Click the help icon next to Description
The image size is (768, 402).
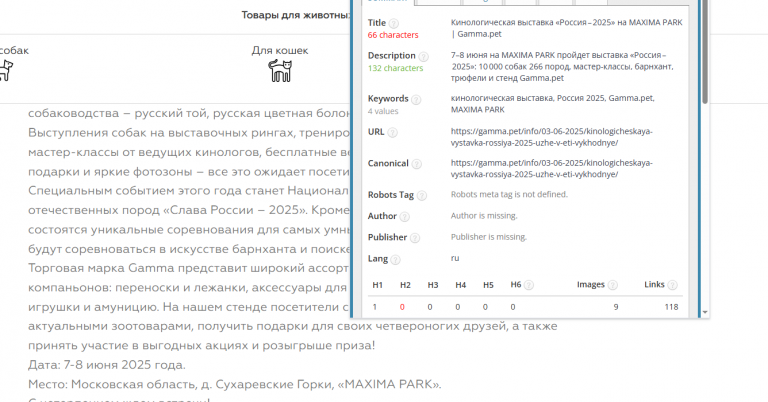pyautogui.click(x=424, y=56)
